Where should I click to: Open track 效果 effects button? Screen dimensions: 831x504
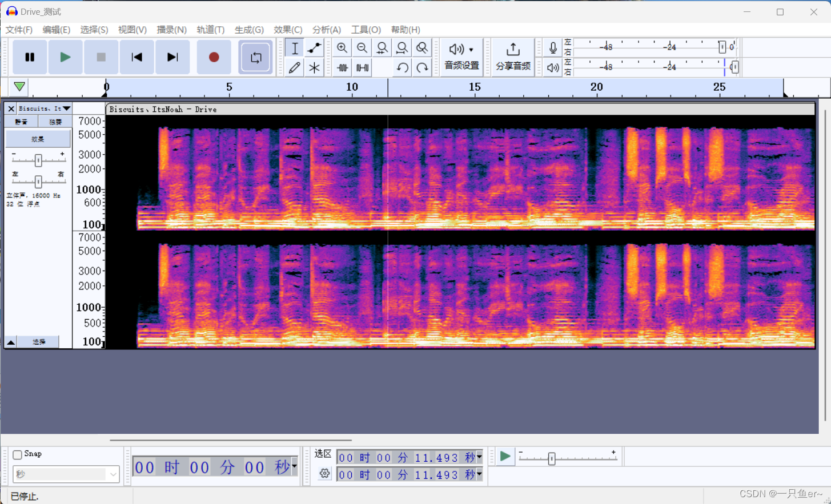[x=38, y=139]
